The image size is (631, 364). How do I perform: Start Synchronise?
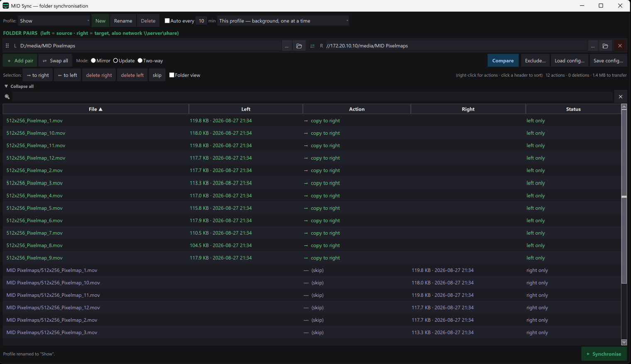click(604, 354)
